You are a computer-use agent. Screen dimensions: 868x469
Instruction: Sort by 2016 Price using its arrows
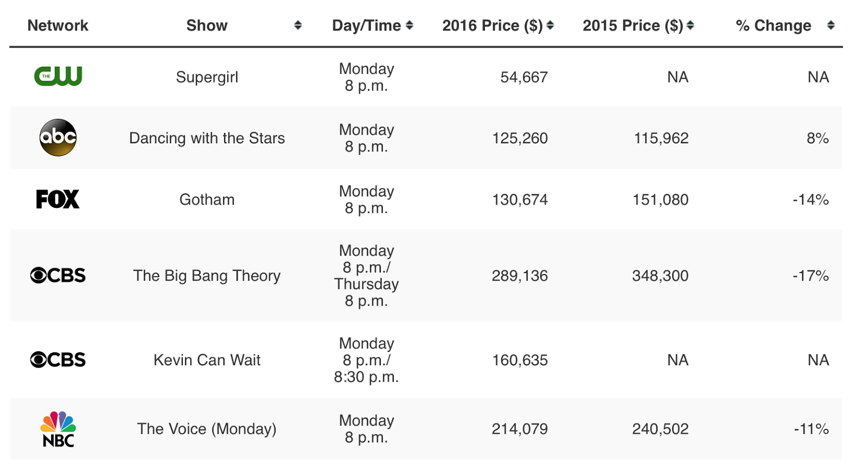(x=550, y=26)
